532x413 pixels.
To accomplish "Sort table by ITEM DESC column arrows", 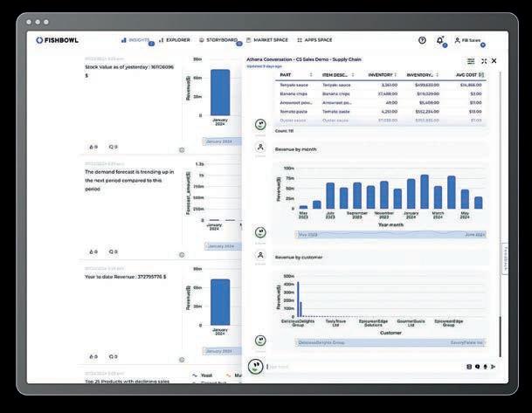I will click(x=353, y=74).
